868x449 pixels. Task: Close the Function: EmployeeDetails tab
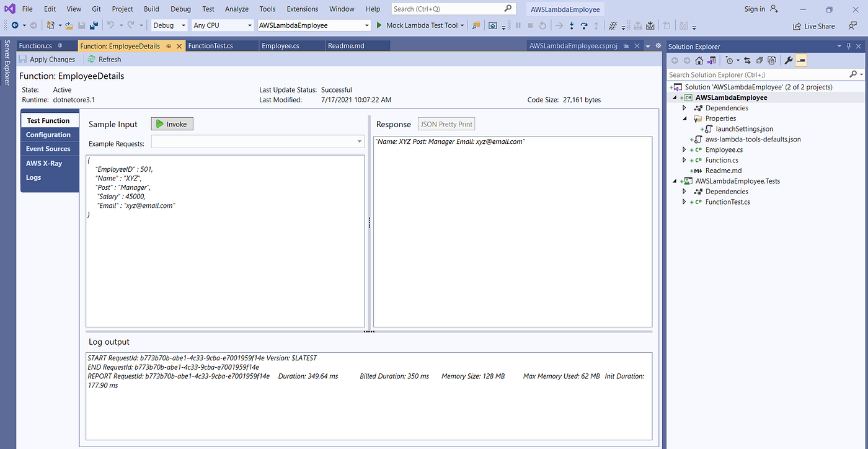coord(179,46)
